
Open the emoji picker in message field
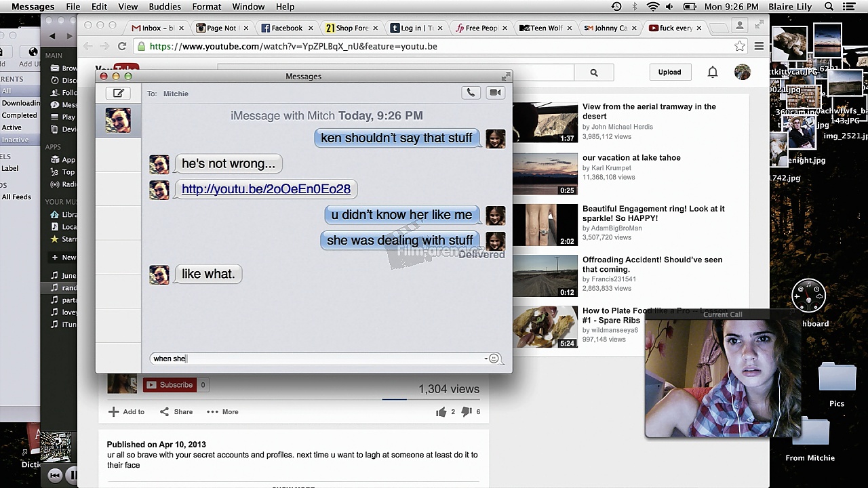494,359
